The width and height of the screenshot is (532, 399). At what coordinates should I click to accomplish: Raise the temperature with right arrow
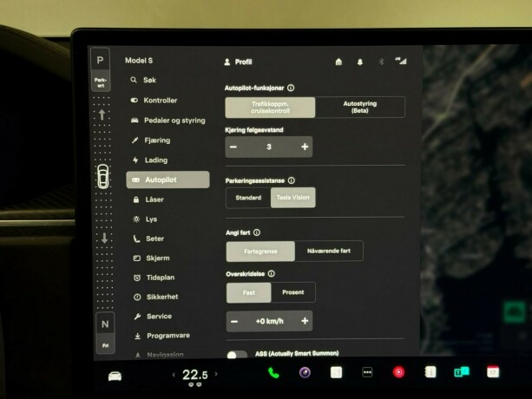pos(215,375)
